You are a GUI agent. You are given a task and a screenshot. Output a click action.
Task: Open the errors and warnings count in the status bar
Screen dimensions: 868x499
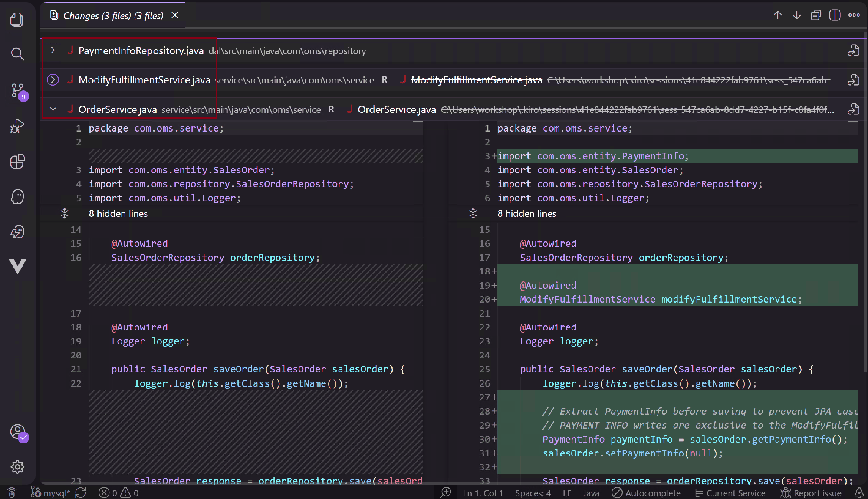coord(118,493)
